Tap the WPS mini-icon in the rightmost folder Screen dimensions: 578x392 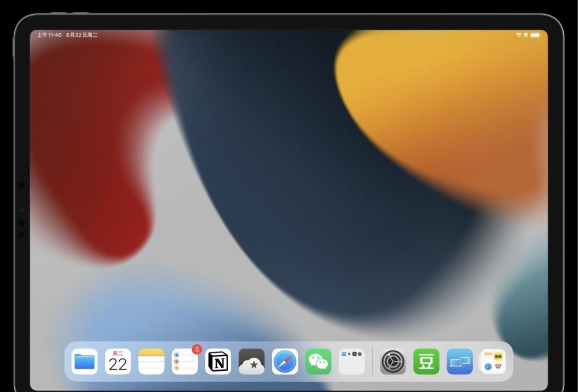pos(498,366)
